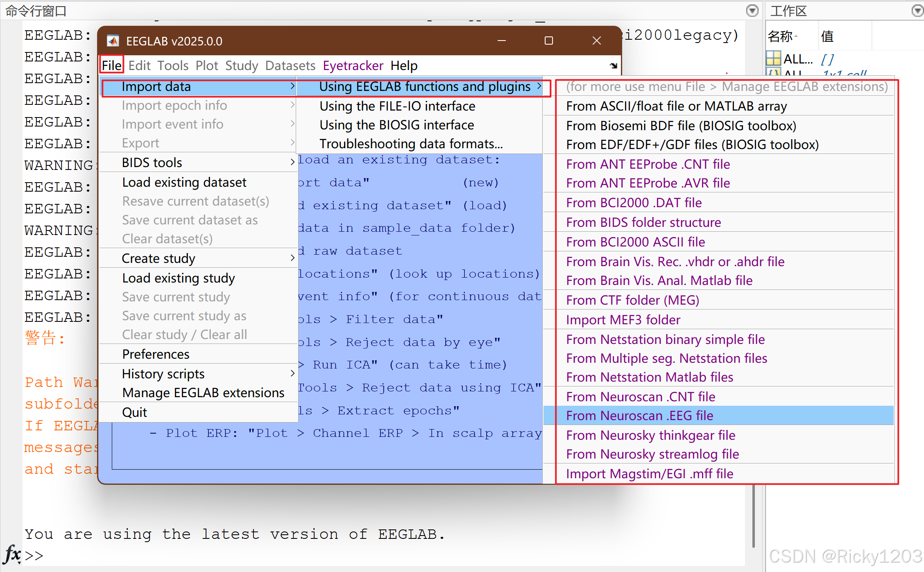This screenshot has height=572, width=924.
Task: Minimize the EEGLAB window
Action: pyautogui.click(x=501, y=41)
